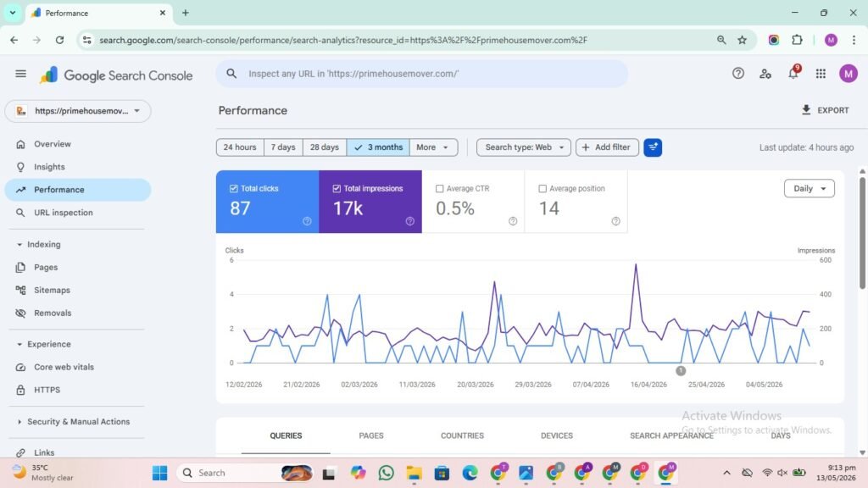Open the Windows Start menu
Screen dimensions: 868x488
[x=160, y=473]
